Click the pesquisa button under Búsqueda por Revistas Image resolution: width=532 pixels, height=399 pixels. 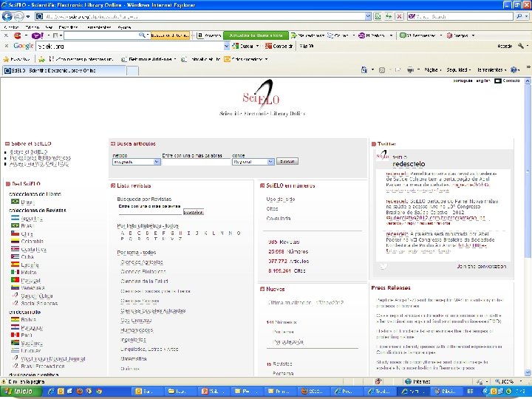tap(194, 212)
